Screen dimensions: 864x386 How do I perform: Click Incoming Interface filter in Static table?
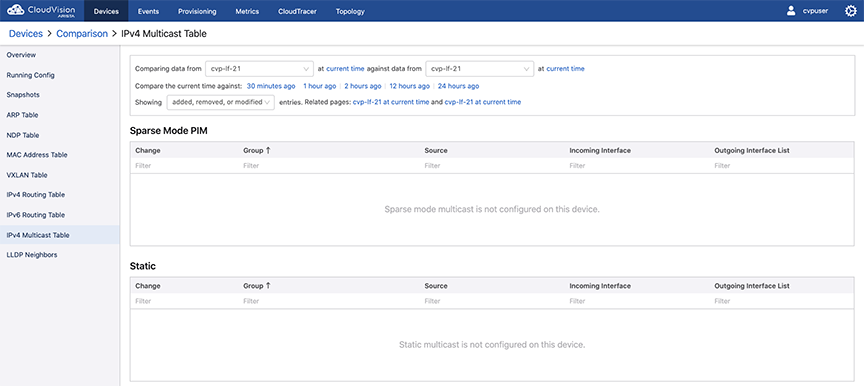[x=638, y=301]
